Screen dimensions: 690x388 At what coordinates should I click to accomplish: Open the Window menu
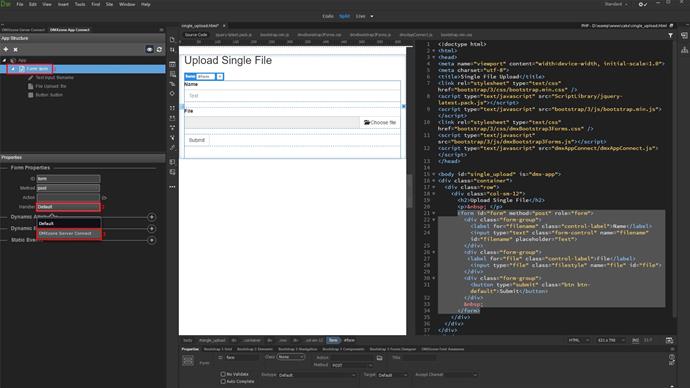coord(127,4)
